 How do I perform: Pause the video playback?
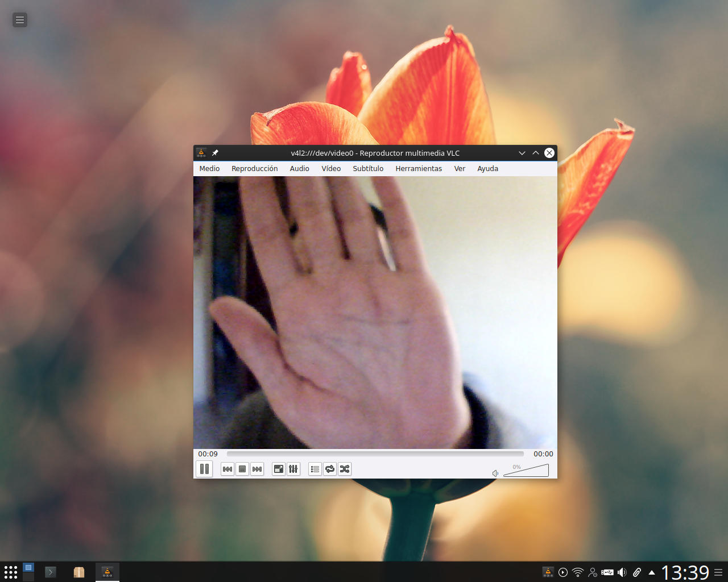click(204, 469)
